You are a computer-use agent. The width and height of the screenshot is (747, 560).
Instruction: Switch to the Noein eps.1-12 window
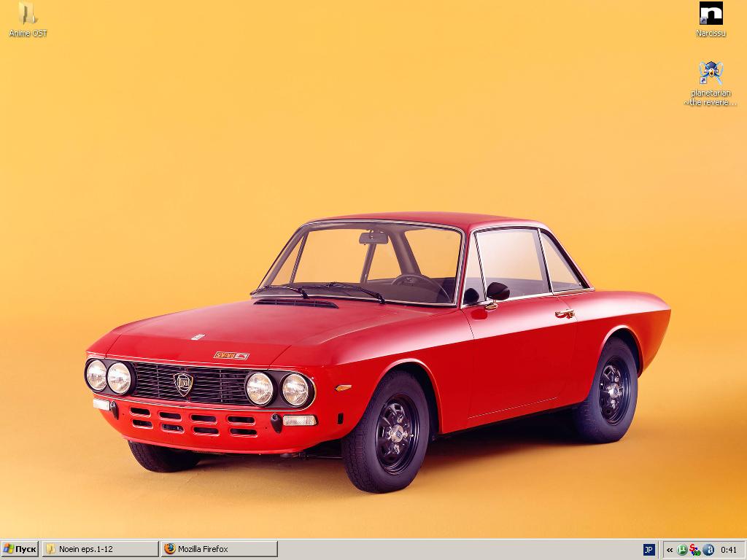101,549
